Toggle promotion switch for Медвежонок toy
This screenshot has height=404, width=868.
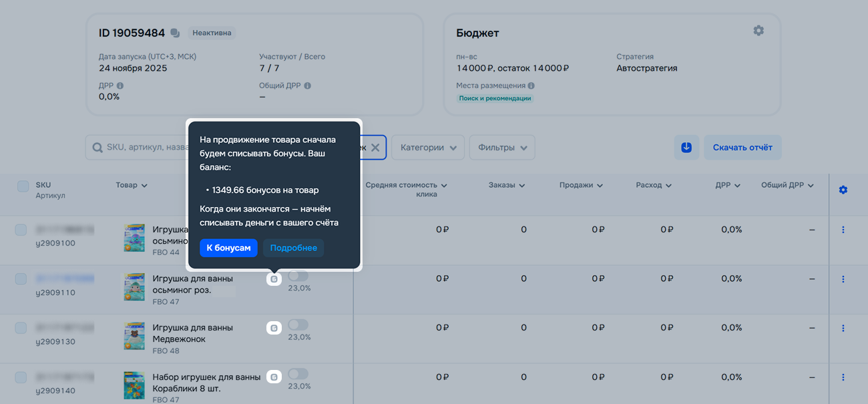click(x=298, y=325)
